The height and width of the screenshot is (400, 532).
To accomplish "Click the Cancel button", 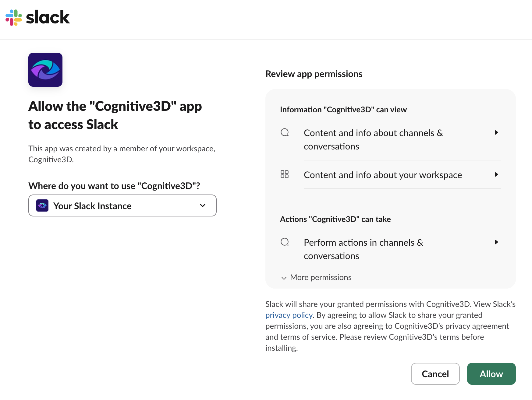I will (x=435, y=374).
